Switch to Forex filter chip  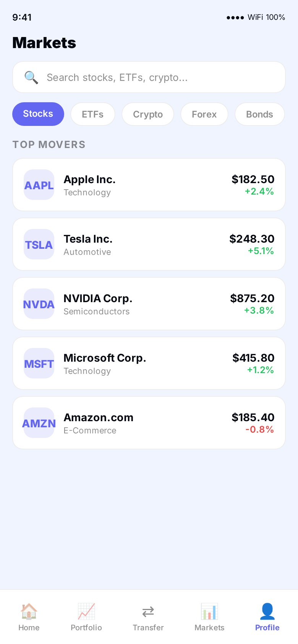pyautogui.click(x=204, y=114)
